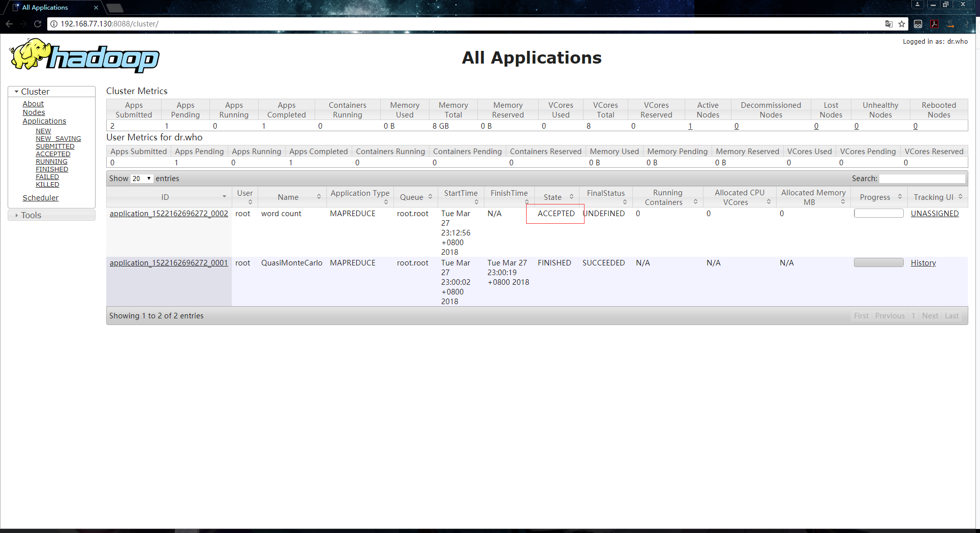This screenshot has height=533, width=980.
Task: Click the 'word count' application name
Action: [281, 214]
